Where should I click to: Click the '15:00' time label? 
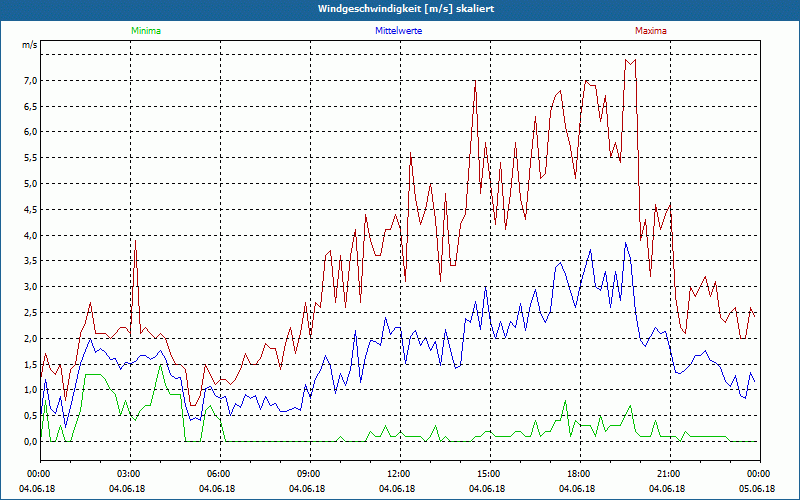[490, 474]
